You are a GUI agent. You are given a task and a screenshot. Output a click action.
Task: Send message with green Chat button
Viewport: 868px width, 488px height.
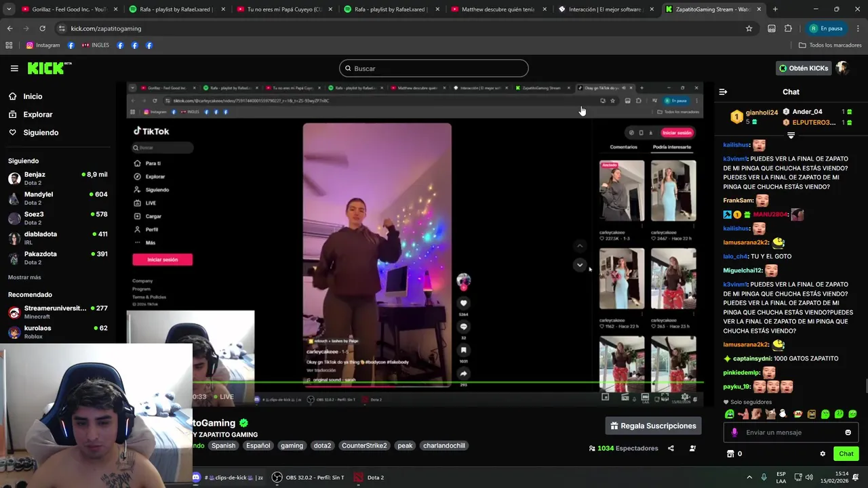(x=846, y=453)
